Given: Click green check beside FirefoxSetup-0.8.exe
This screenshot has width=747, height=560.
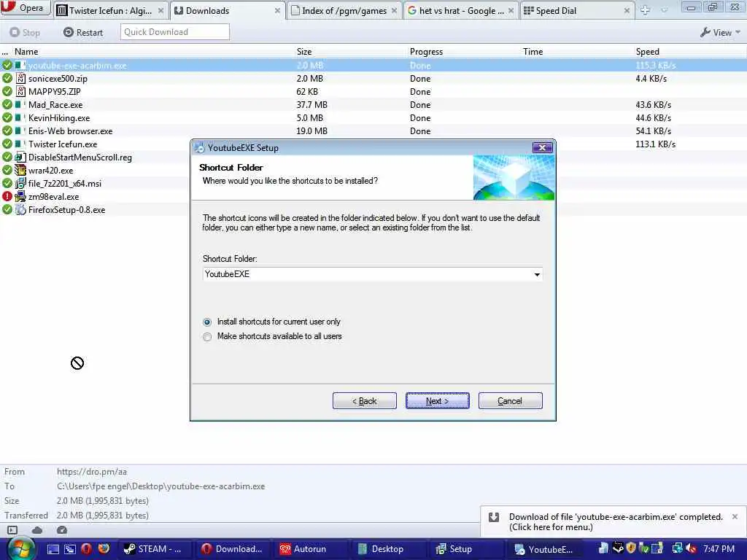Looking at the screenshot, I should (x=7, y=209).
